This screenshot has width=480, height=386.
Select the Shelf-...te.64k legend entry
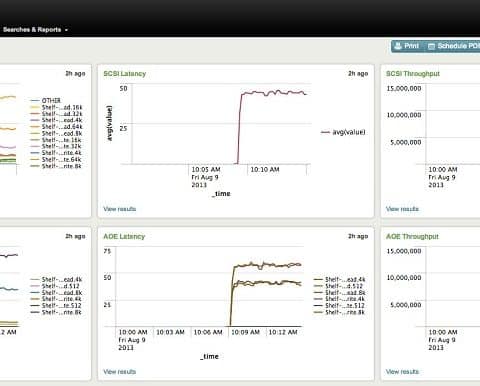56,159
